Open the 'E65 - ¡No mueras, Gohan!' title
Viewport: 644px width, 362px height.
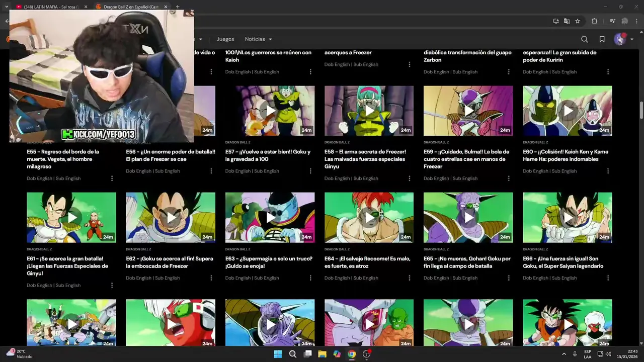coord(467,262)
